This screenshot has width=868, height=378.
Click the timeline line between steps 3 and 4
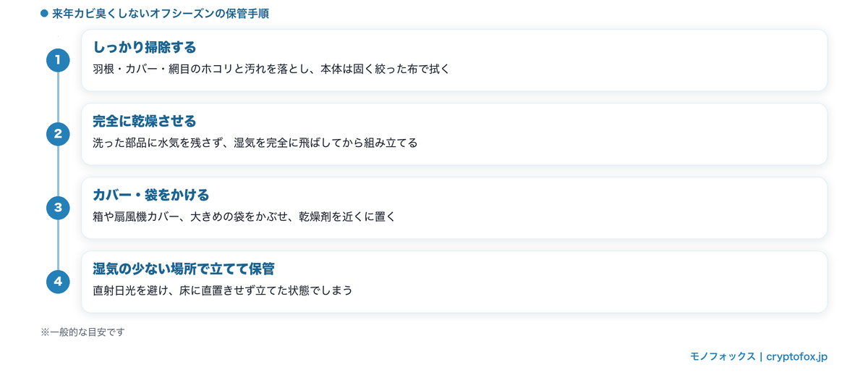(58, 245)
